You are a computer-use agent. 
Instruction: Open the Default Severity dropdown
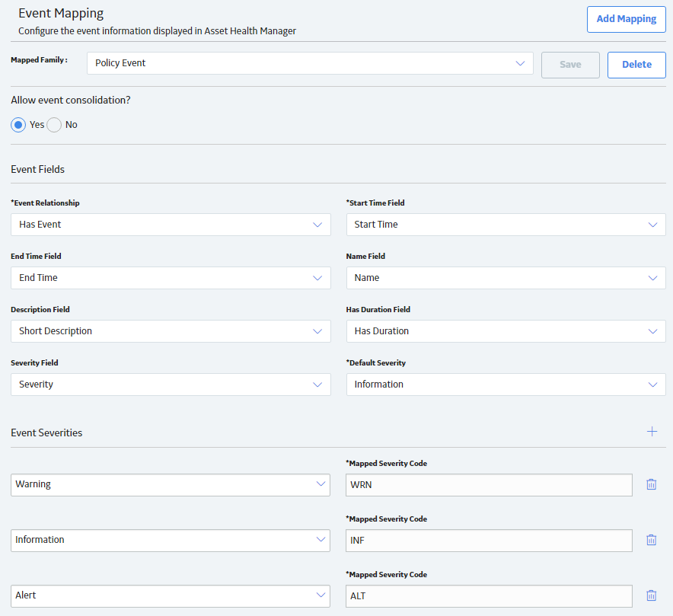click(506, 385)
